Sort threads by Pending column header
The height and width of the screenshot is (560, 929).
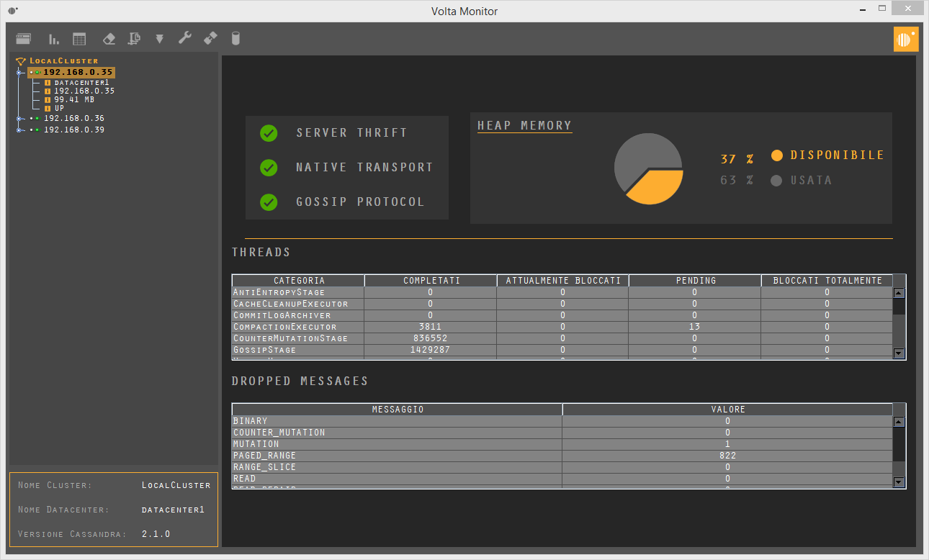pos(695,281)
